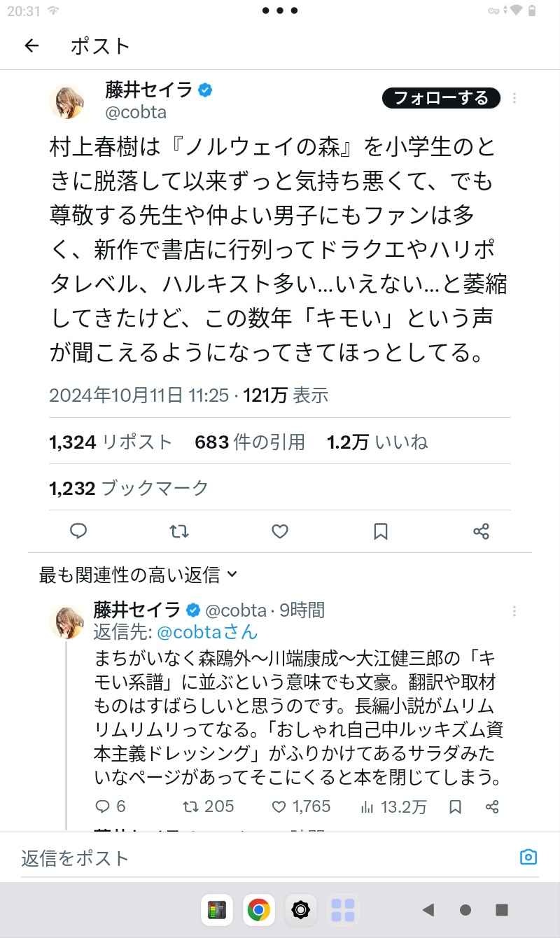Image resolution: width=560 pixels, height=938 pixels.
Task: Bookmark the main post
Action: coord(381,531)
